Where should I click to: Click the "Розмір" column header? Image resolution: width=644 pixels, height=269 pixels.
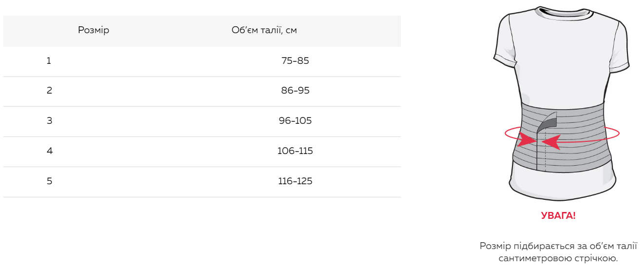pos(94,31)
